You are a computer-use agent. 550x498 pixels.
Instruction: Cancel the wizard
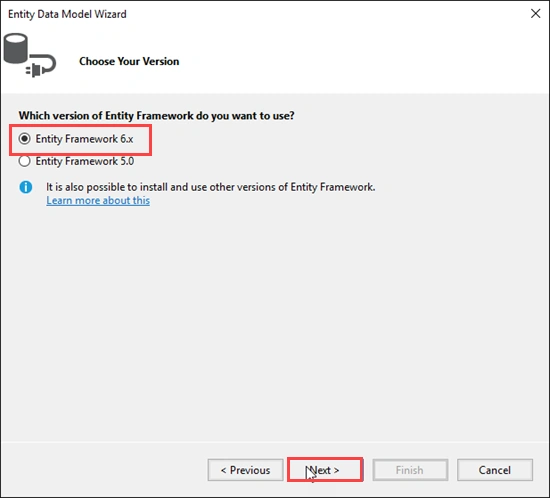(x=495, y=470)
